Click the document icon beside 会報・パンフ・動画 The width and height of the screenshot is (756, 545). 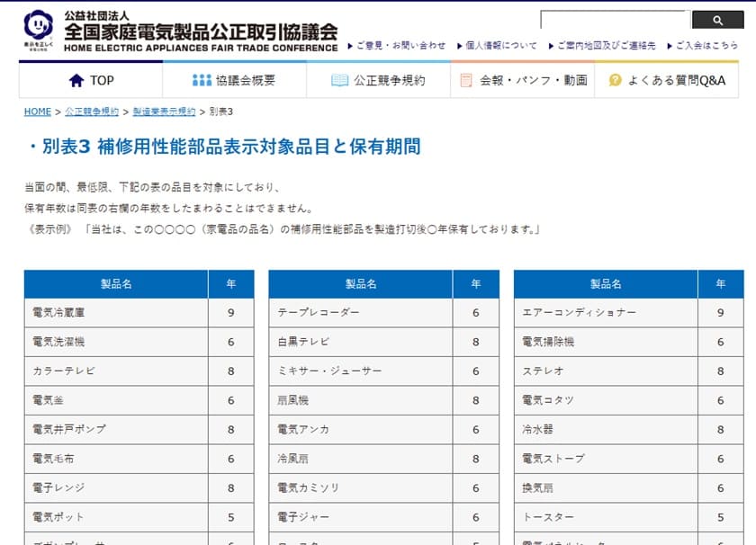click(x=466, y=80)
